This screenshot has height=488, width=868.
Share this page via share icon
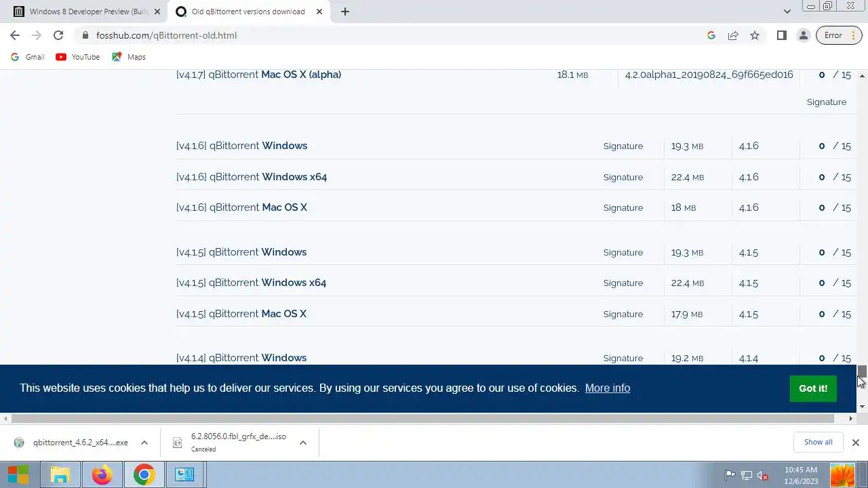(733, 35)
